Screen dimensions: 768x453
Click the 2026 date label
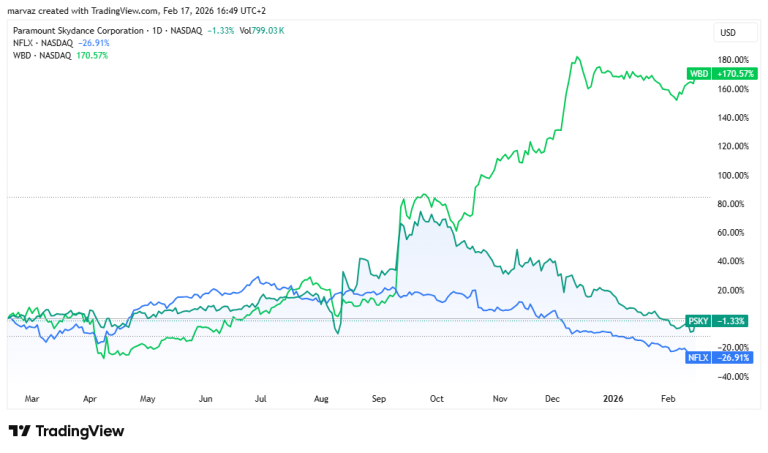point(613,399)
